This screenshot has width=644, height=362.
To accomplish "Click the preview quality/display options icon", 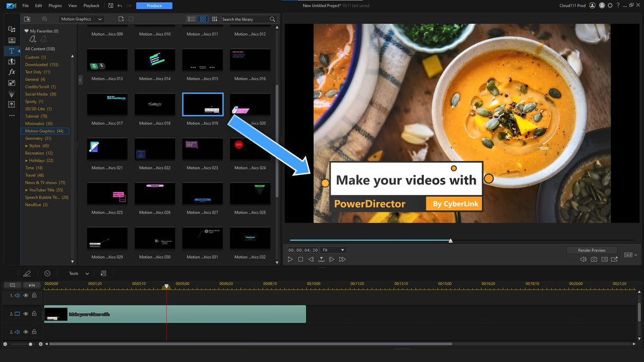I will 605,259.
